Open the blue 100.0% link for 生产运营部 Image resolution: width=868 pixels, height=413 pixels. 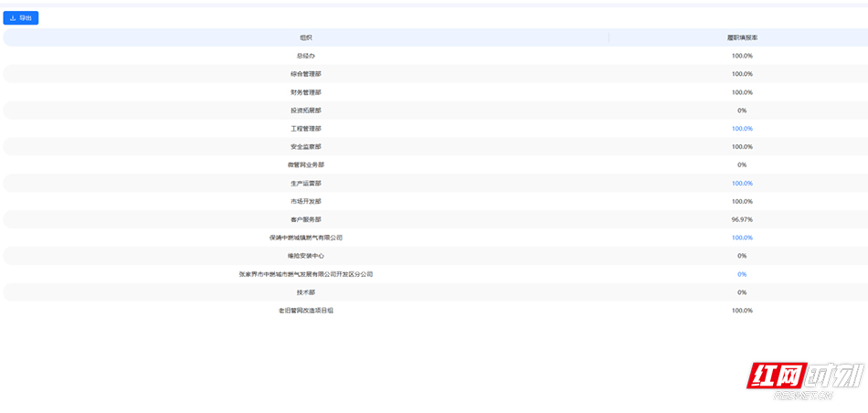pyautogui.click(x=742, y=184)
